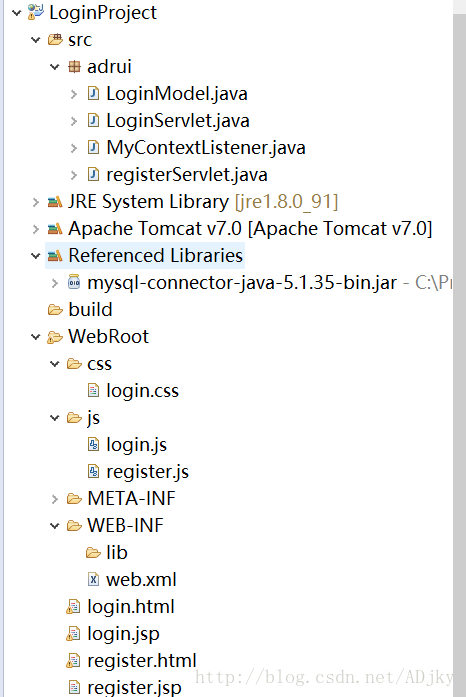Select login.js file name
This screenshot has width=466, height=697.
137,445
